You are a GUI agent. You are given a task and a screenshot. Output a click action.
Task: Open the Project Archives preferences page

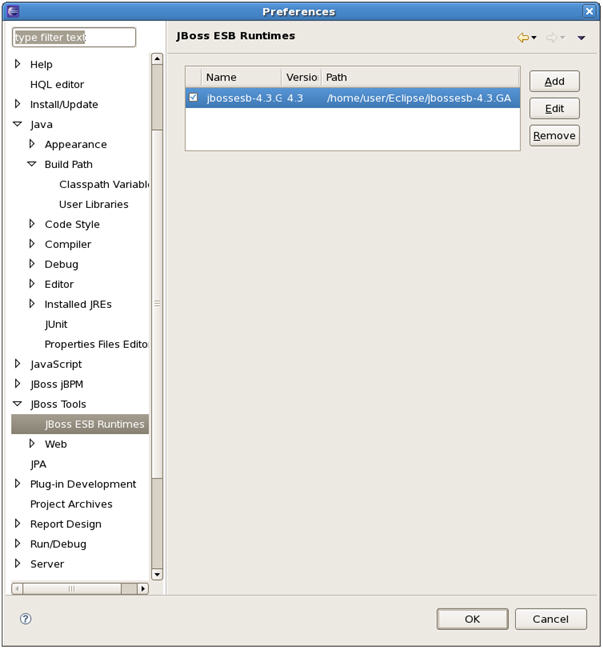click(71, 504)
